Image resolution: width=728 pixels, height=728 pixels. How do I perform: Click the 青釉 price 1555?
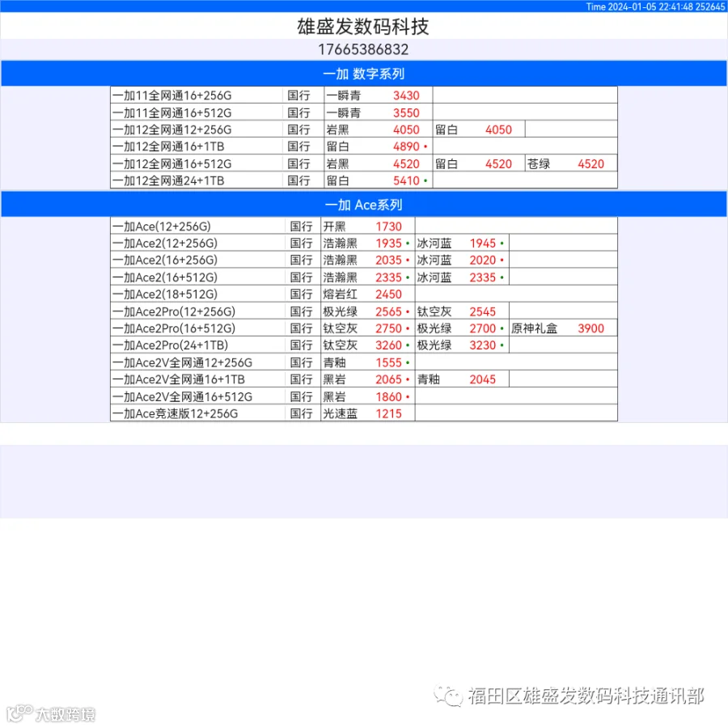(388, 362)
